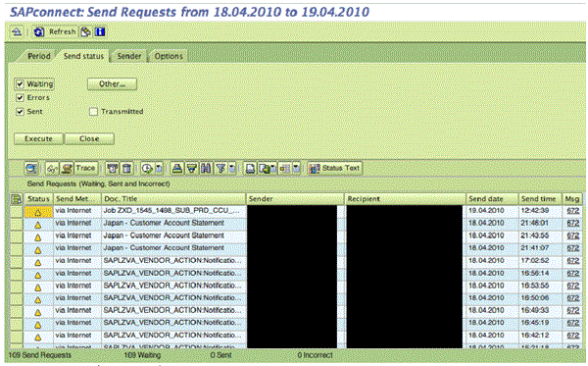Select row selector for 21:43:55 send time

(17, 236)
